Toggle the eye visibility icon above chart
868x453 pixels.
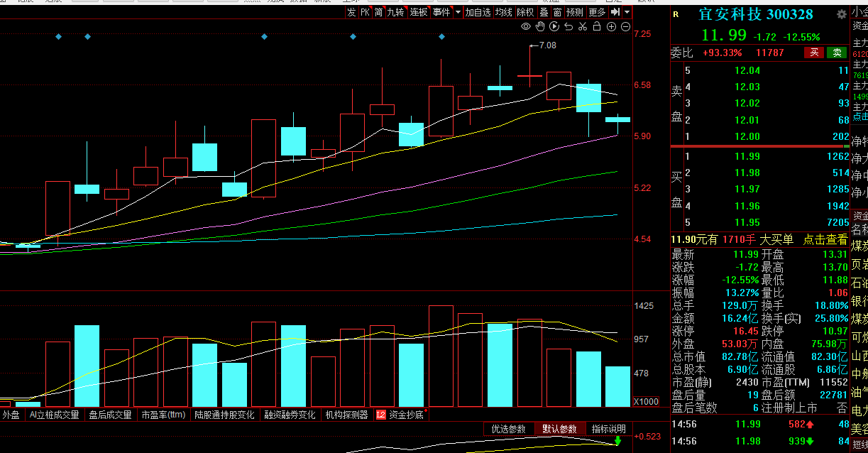click(x=526, y=27)
